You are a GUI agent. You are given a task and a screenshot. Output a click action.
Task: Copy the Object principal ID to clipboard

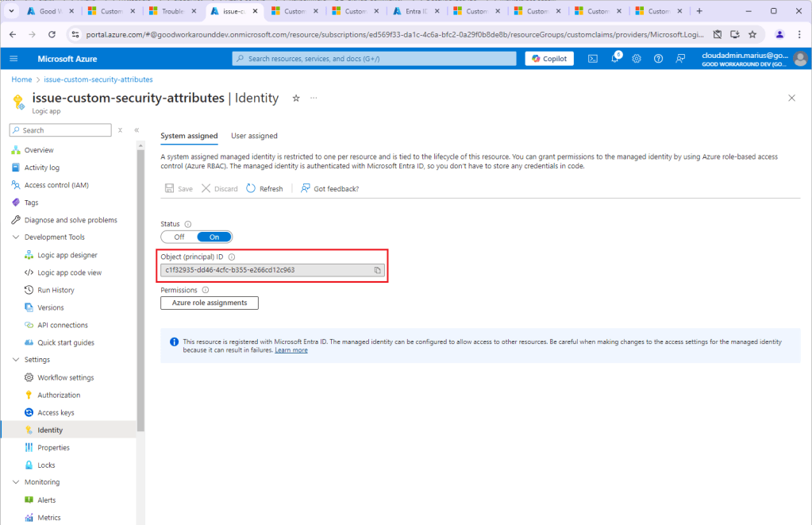pos(378,270)
